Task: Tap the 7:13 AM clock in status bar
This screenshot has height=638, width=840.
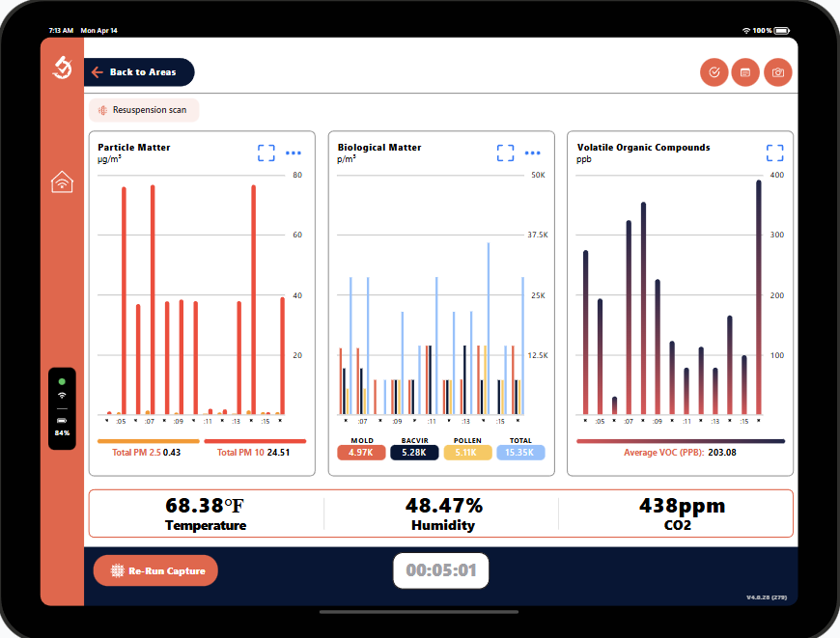Action: pos(61,31)
